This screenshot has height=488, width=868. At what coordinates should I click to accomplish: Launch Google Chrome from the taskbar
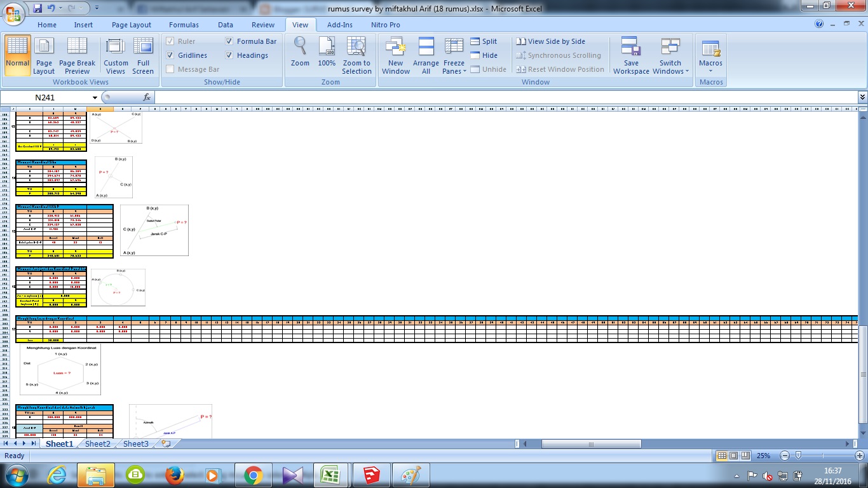point(254,475)
